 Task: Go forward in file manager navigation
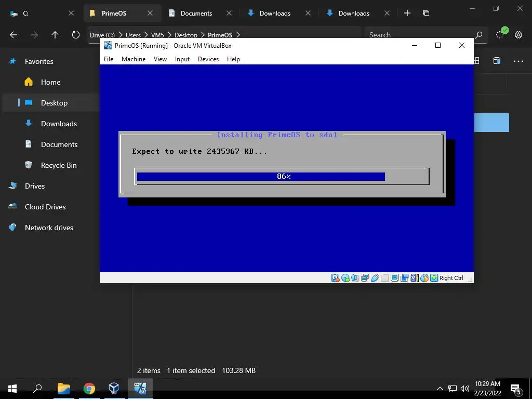pos(34,35)
